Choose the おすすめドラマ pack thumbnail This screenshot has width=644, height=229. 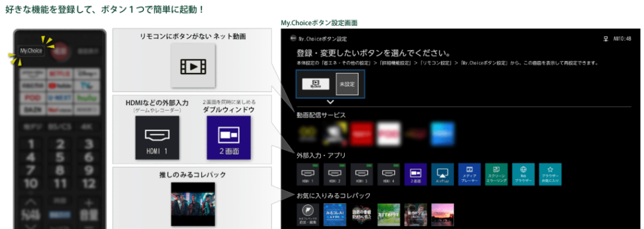coord(389,215)
